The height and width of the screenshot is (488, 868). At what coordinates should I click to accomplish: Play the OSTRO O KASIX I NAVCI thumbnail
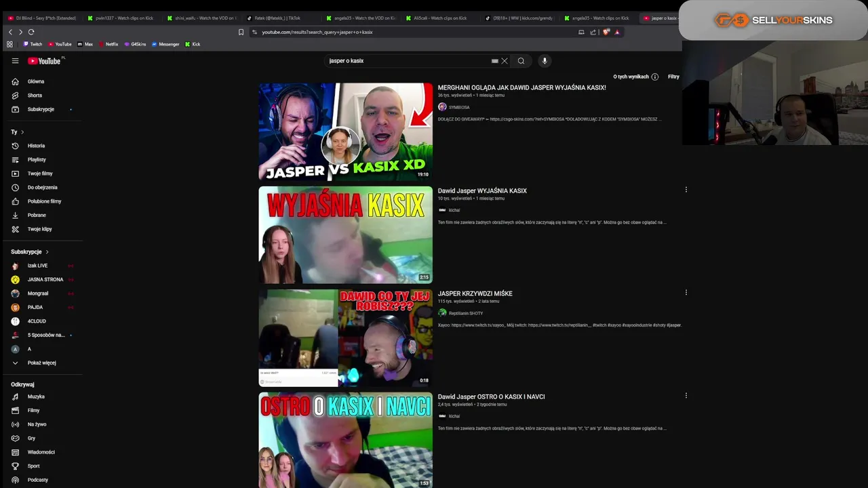tap(345, 440)
